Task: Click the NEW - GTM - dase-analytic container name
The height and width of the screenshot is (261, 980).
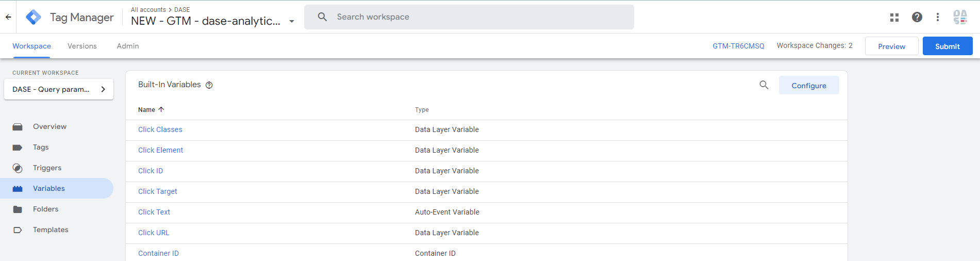Action: (206, 21)
